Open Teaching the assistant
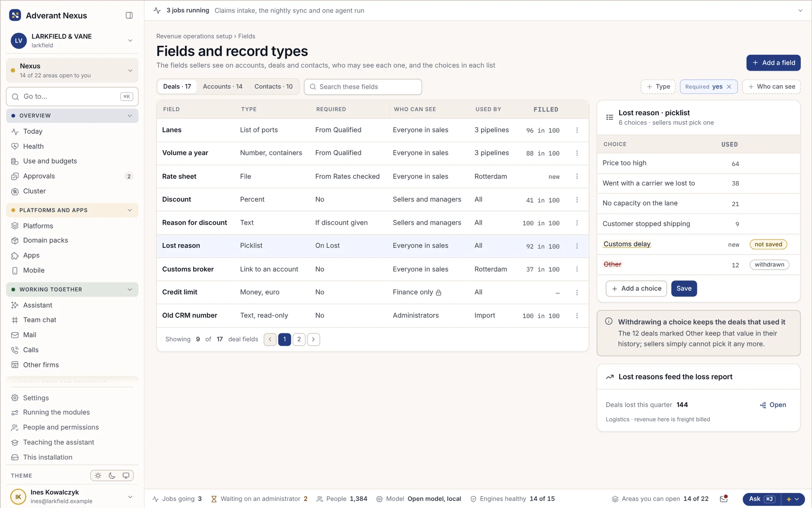Viewport: 812px width, 508px height. click(x=72, y=442)
